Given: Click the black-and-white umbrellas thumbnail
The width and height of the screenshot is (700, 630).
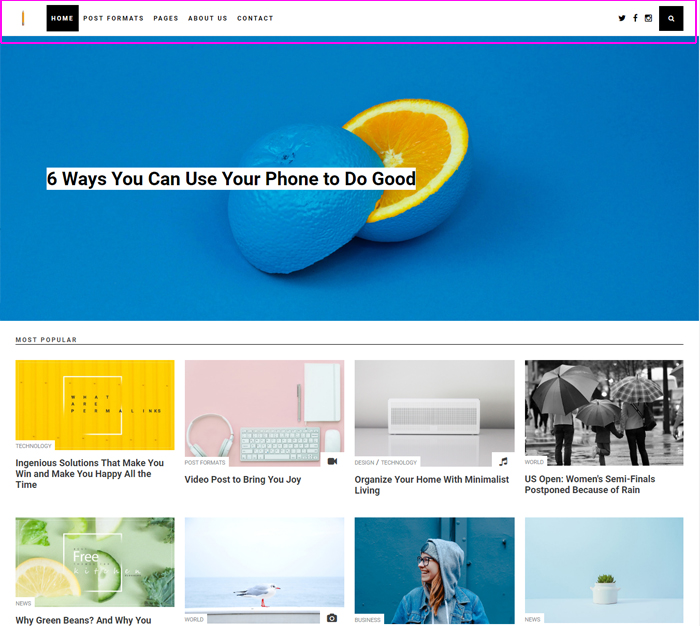Looking at the screenshot, I should click(x=604, y=413).
